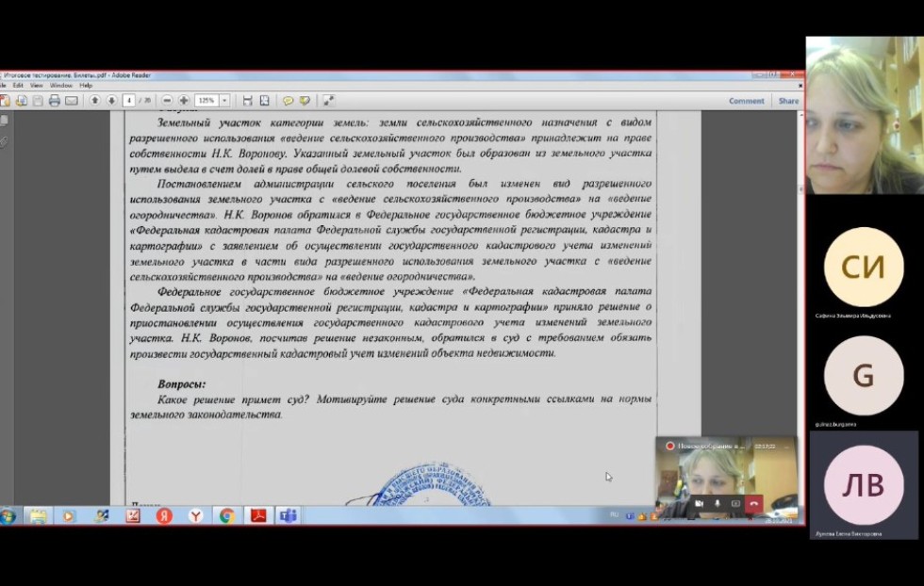
Task: Open the Help menu
Action: coord(86,86)
